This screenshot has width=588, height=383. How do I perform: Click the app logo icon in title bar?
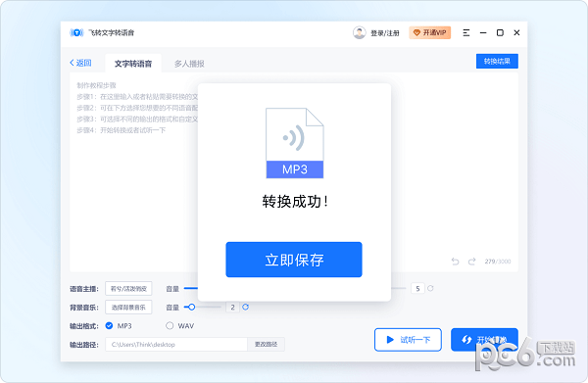click(x=76, y=33)
